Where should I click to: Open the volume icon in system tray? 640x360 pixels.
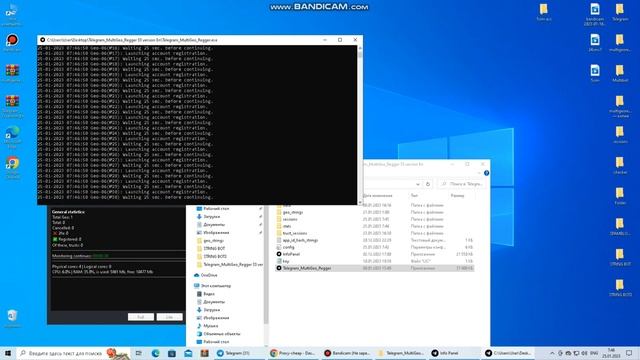pyautogui.click(x=584, y=353)
